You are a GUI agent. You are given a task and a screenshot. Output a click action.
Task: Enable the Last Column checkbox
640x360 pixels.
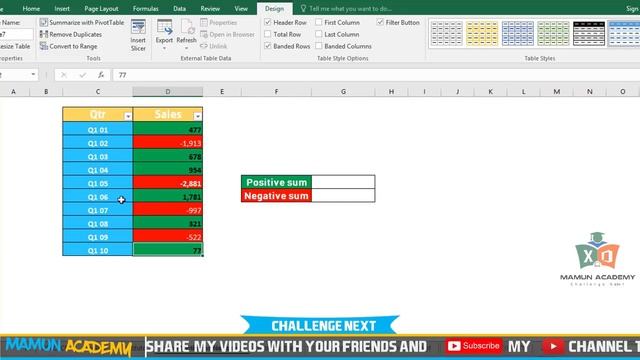click(319, 34)
